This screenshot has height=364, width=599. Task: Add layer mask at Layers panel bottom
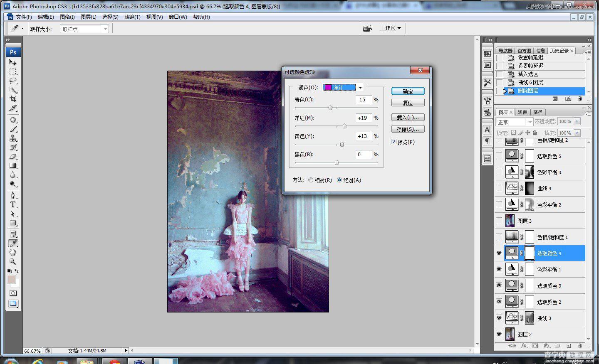[535, 346]
